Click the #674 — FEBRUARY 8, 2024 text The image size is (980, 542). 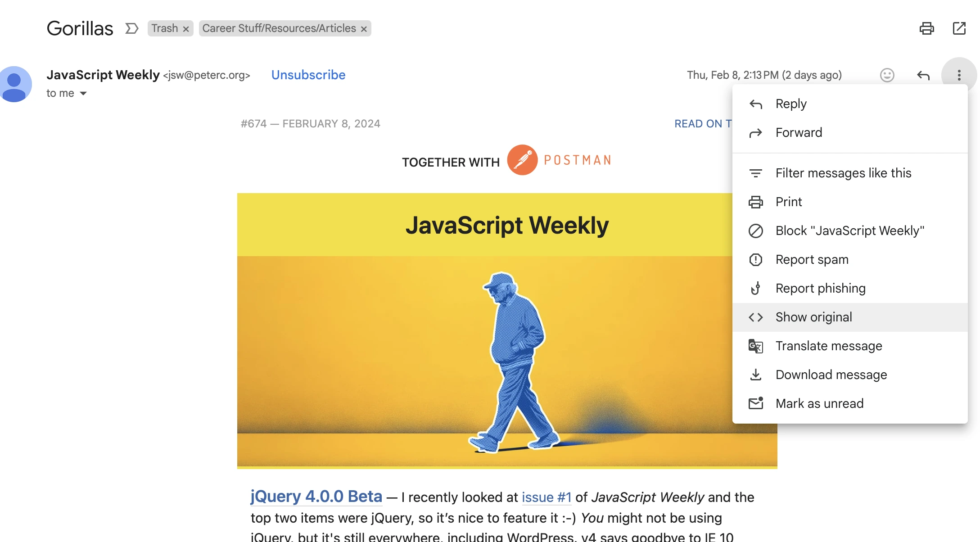pyautogui.click(x=310, y=124)
